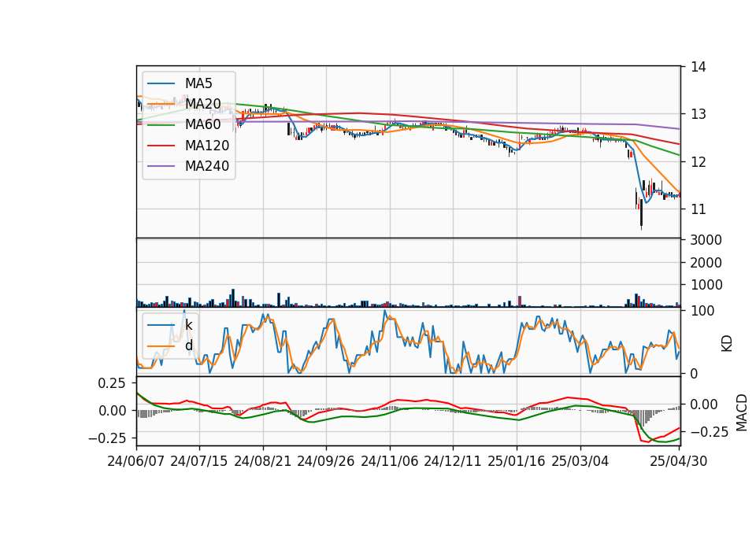Click the left MACD axis value −0.25

pyautogui.click(x=107, y=438)
